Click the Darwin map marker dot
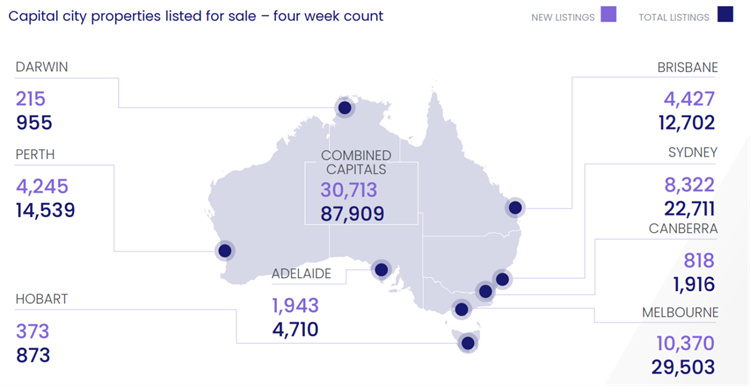The image size is (750, 386). (x=344, y=108)
